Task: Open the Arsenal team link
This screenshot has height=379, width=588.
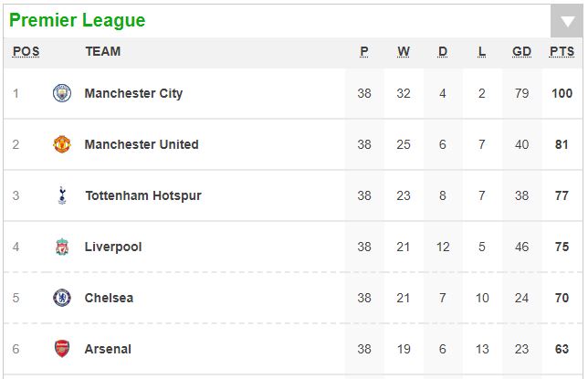Action: [108, 349]
